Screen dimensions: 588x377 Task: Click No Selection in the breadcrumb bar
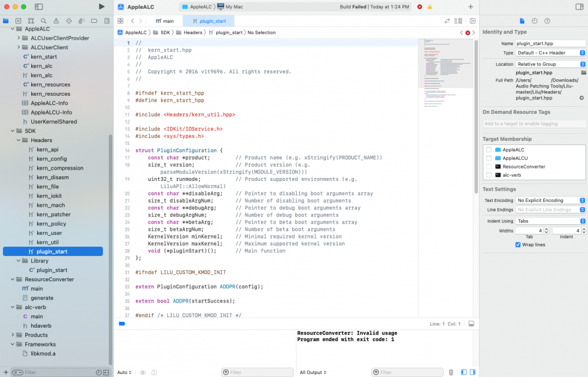tap(262, 32)
